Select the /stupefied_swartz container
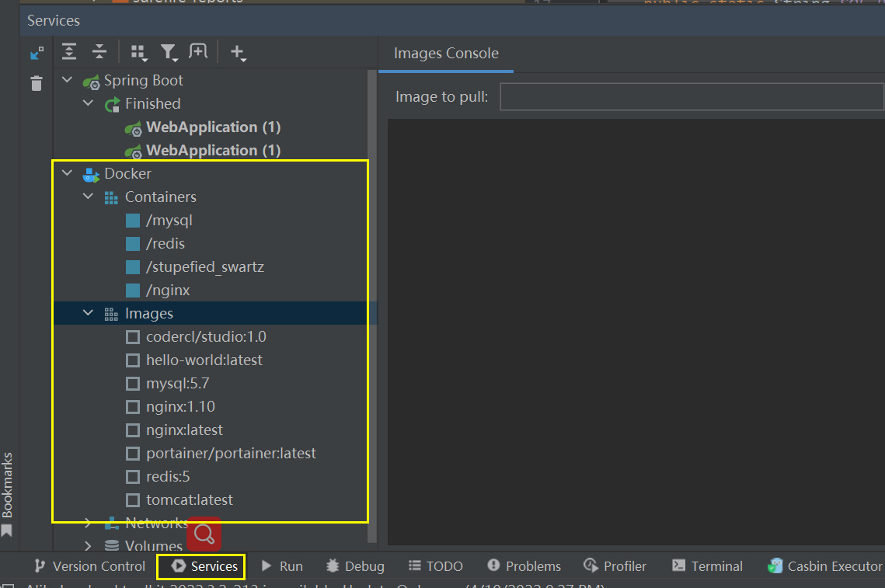 tap(205, 267)
